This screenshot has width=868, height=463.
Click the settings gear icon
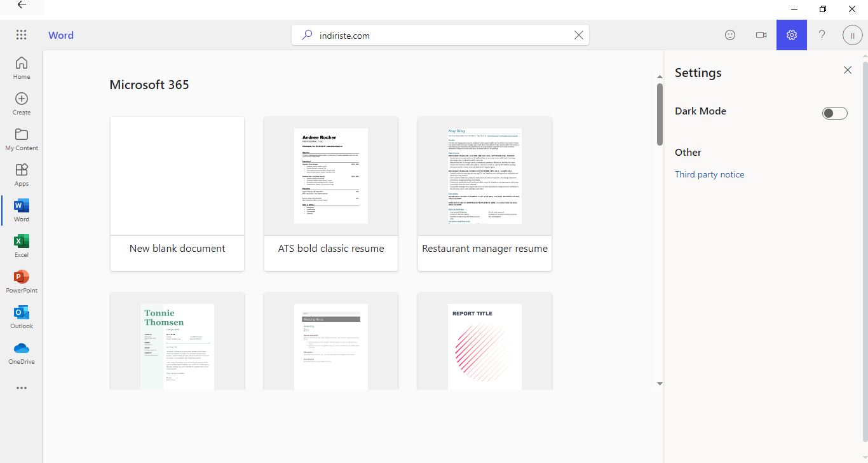pos(792,35)
